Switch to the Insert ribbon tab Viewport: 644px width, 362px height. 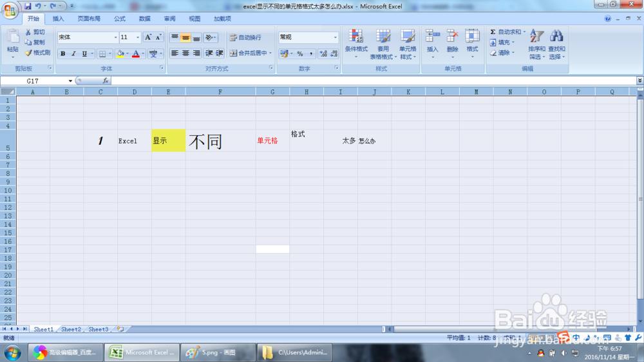pyautogui.click(x=59, y=19)
